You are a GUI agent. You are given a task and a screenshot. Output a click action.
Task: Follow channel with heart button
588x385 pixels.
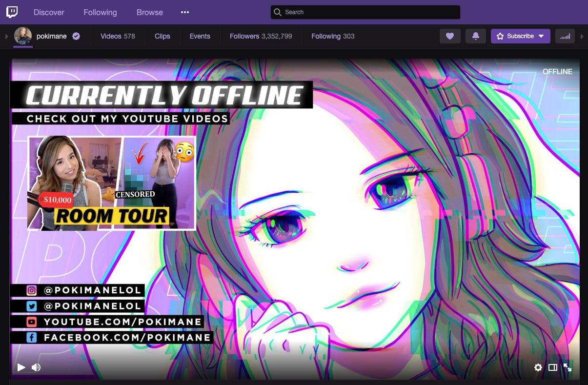click(x=450, y=36)
